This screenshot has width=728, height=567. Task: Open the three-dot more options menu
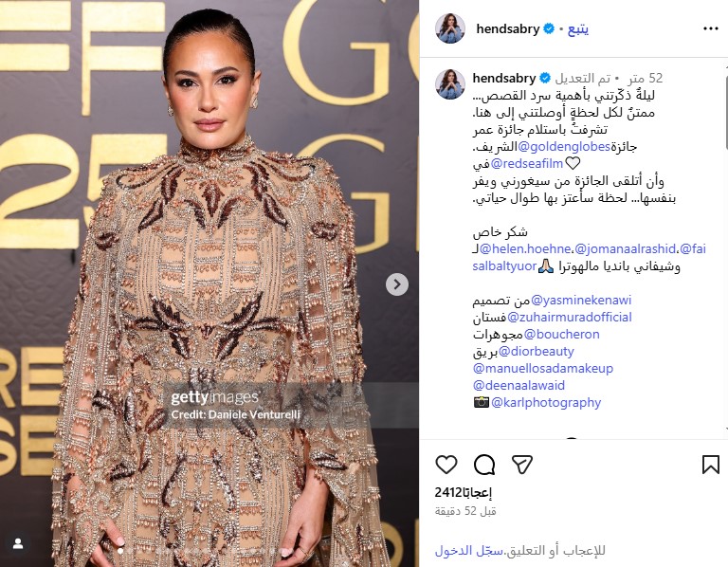click(x=710, y=28)
